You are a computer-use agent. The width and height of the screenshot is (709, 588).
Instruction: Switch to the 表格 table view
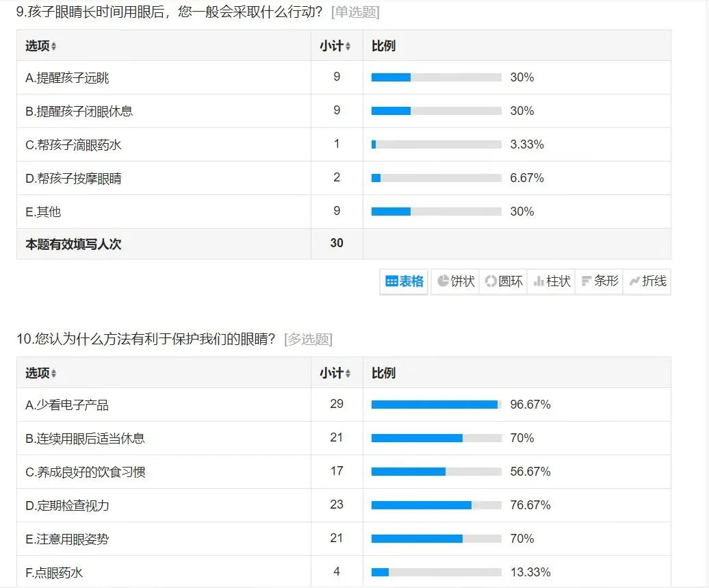pyautogui.click(x=404, y=281)
